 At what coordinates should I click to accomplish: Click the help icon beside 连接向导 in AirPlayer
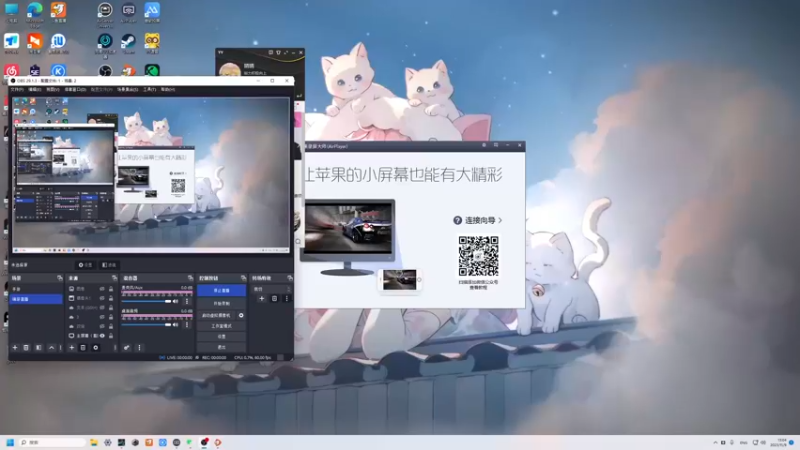(458, 220)
